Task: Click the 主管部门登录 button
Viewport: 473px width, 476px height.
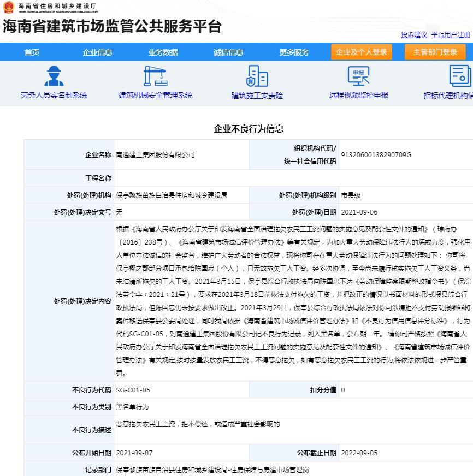Action: (435, 52)
